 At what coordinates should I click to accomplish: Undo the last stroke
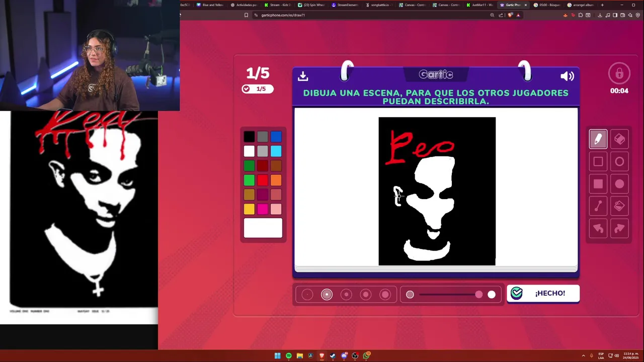[x=598, y=228]
